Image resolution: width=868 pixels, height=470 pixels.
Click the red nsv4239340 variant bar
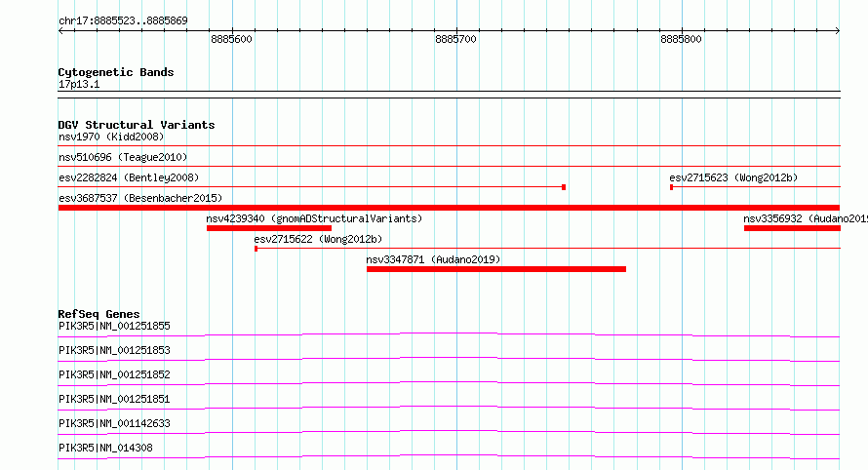[x=269, y=228]
